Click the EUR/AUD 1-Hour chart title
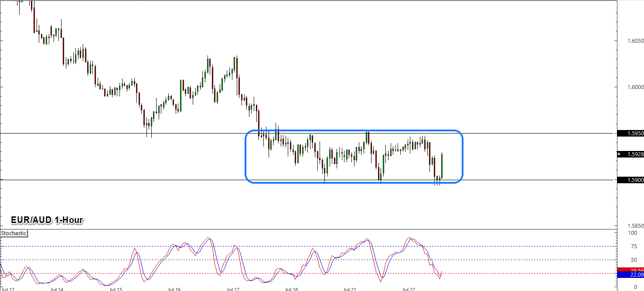The image size is (644, 291). pyautogui.click(x=47, y=220)
